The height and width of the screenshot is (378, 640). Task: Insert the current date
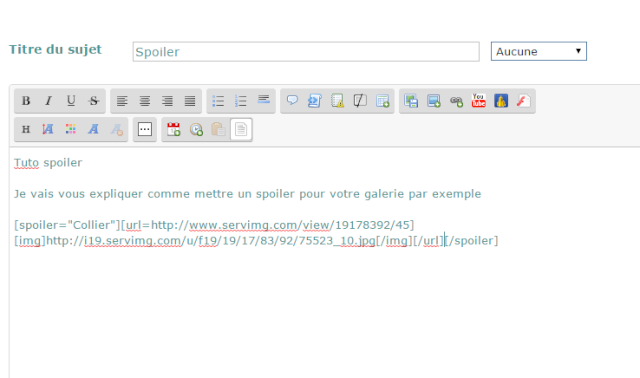pyautogui.click(x=173, y=129)
